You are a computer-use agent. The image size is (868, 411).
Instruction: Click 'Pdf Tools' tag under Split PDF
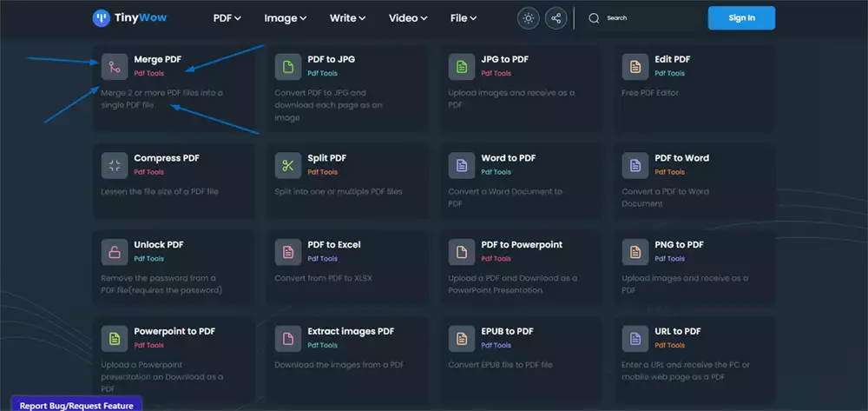(x=323, y=172)
